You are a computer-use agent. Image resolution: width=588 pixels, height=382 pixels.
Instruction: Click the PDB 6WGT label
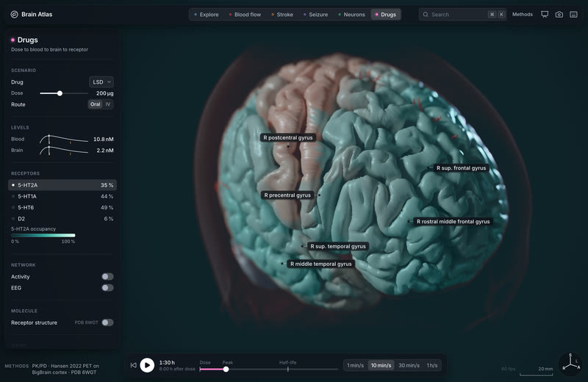coord(86,322)
